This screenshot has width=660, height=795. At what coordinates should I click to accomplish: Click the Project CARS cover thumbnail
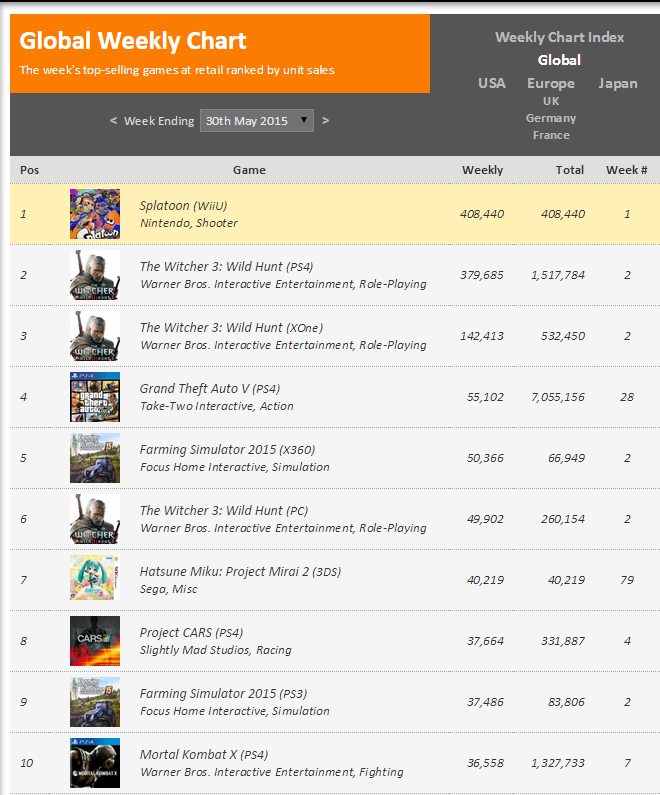[95, 641]
